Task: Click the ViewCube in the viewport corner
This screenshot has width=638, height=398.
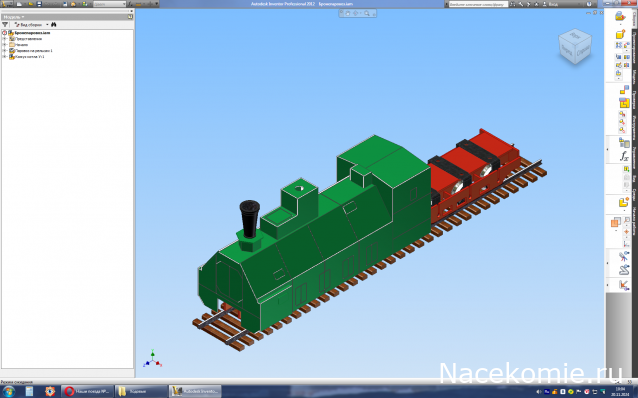Action: click(575, 46)
